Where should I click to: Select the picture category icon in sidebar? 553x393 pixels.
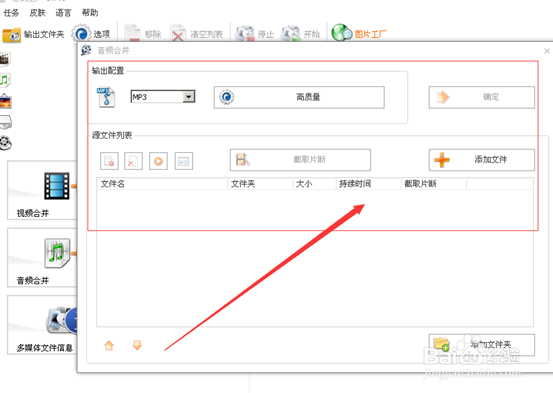pyautogui.click(x=5, y=101)
